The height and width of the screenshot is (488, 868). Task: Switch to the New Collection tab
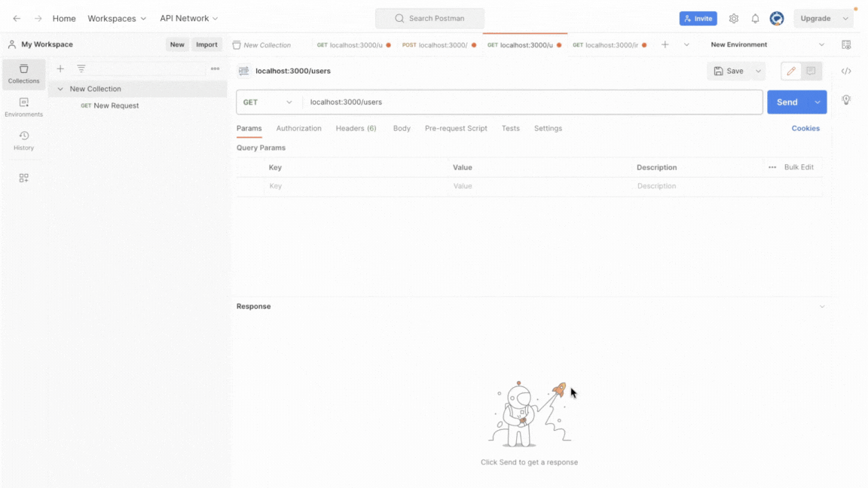click(268, 45)
